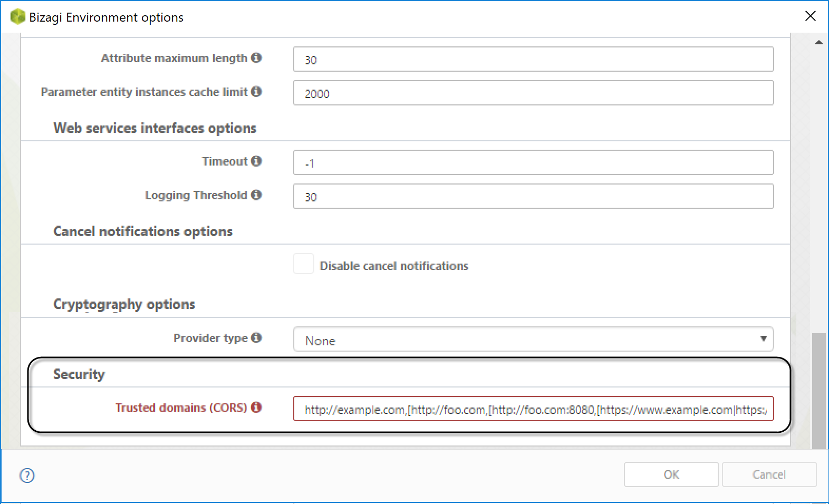This screenshot has width=829, height=504.
Task: Click the Provider type label
Action: tap(210, 338)
